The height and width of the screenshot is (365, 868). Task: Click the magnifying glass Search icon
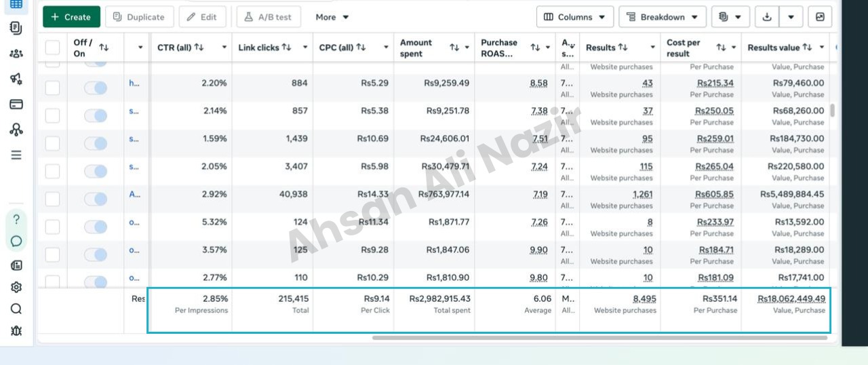(16, 309)
